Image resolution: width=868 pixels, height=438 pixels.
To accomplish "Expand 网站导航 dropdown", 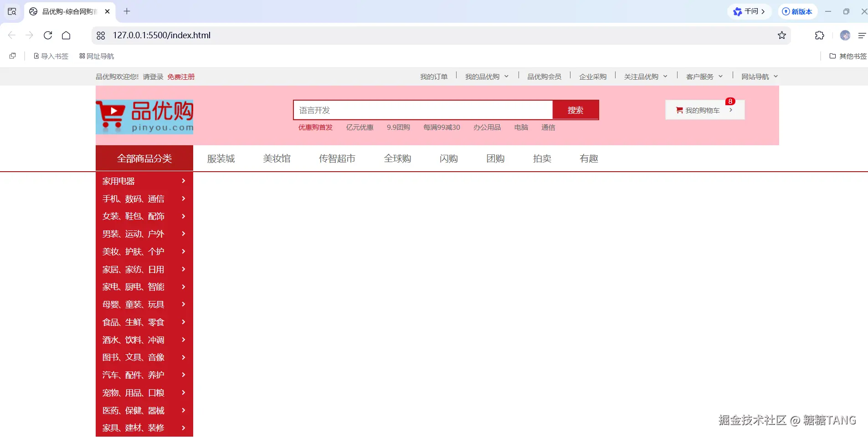I will (x=760, y=77).
